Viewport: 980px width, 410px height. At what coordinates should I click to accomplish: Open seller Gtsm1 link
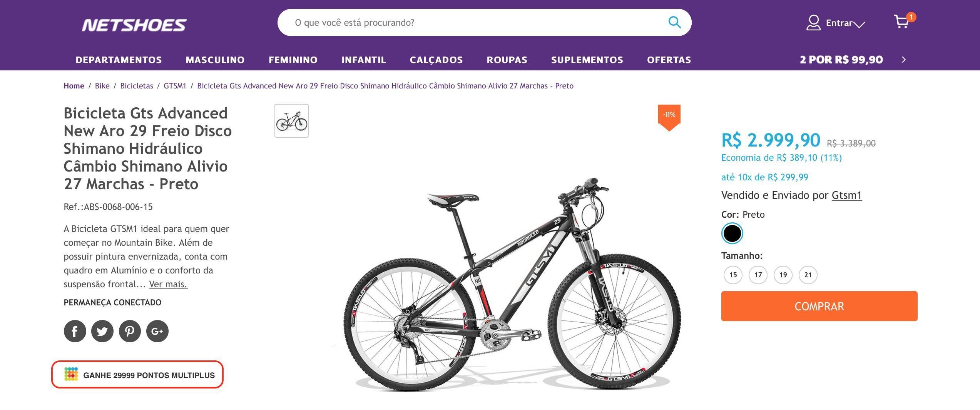pos(847,195)
